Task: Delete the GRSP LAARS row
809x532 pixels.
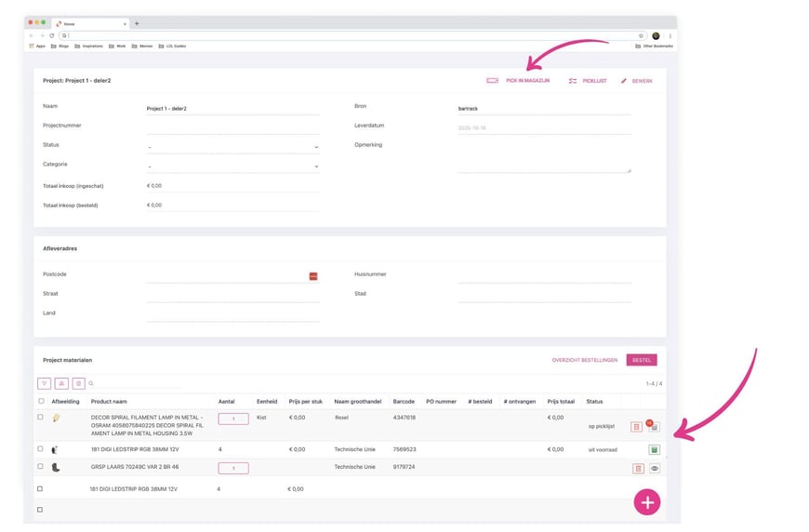Action: tap(637, 469)
